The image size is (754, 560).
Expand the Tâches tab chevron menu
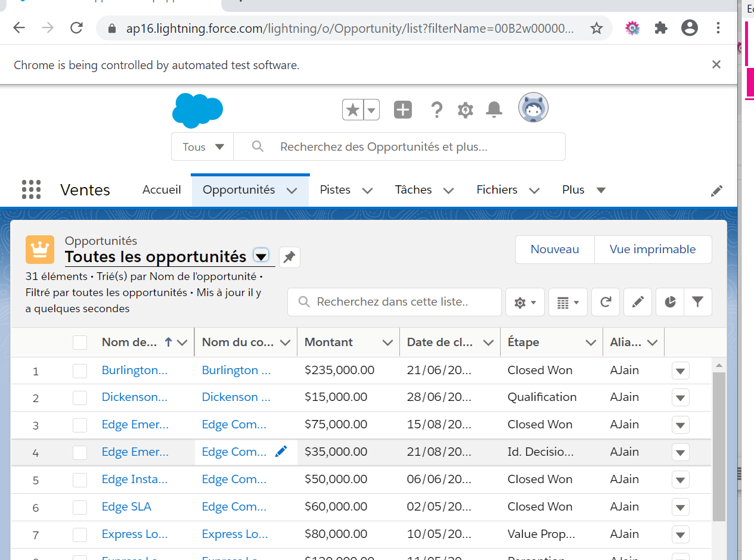click(448, 190)
